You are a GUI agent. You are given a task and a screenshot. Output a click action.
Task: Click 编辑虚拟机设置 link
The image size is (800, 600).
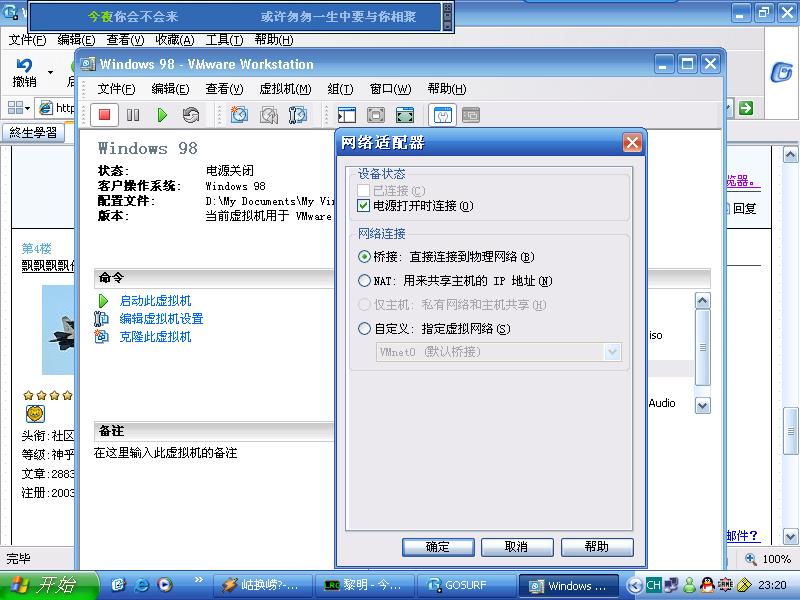pyautogui.click(x=161, y=318)
